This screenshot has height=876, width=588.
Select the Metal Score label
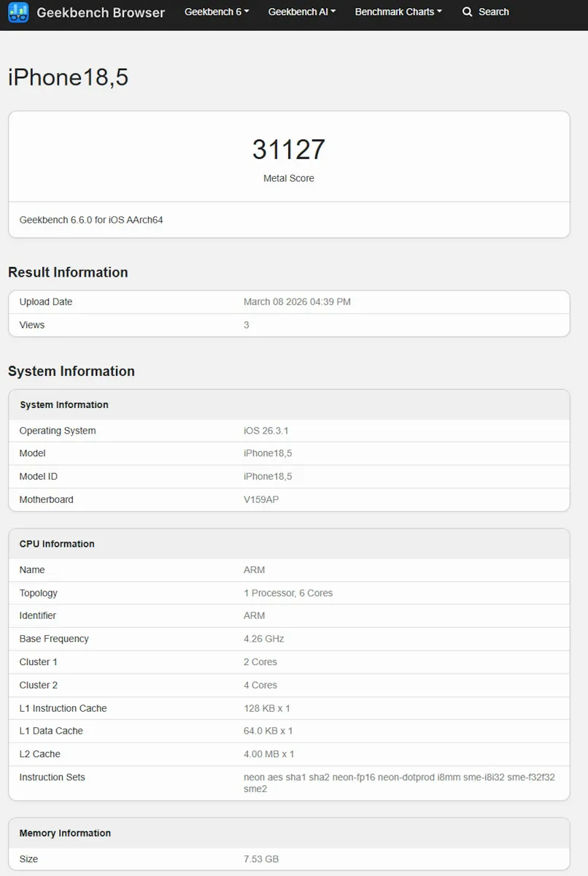pos(289,177)
